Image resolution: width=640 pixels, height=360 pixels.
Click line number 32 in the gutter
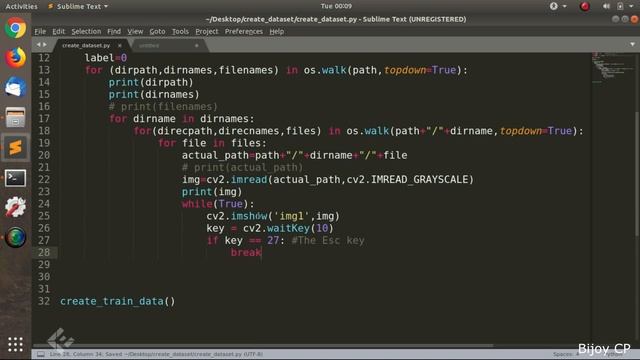click(44, 301)
